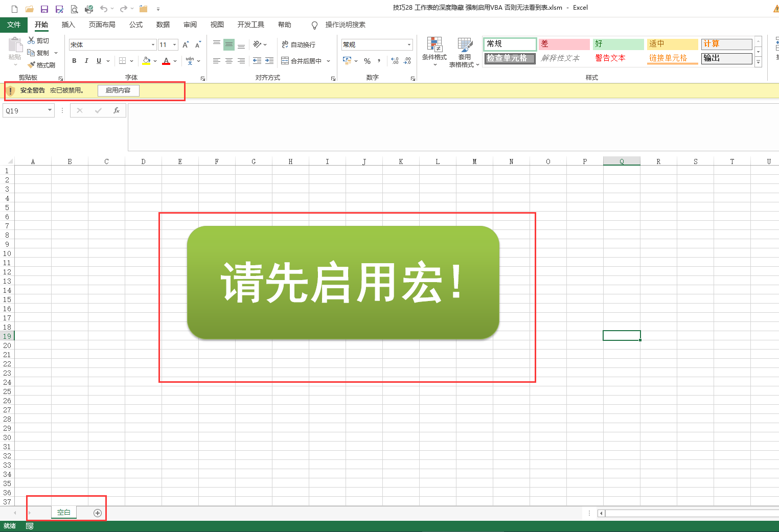
Task: Center text horizontally in the cell
Action: (x=229, y=61)
